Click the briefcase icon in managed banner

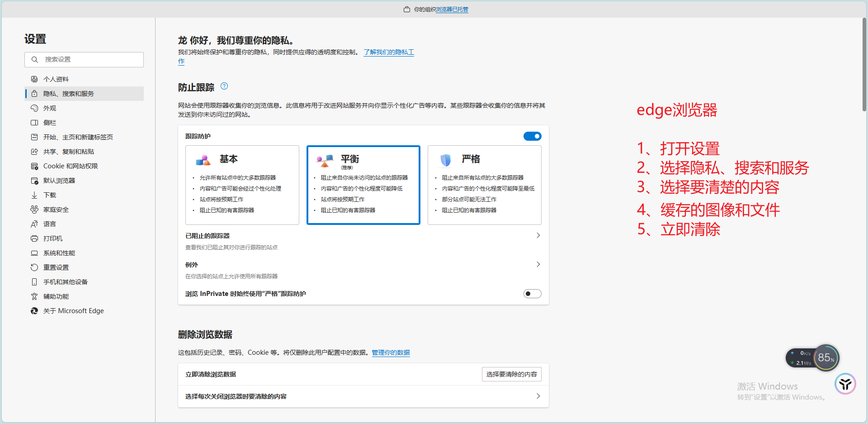[x=407, y=9]
